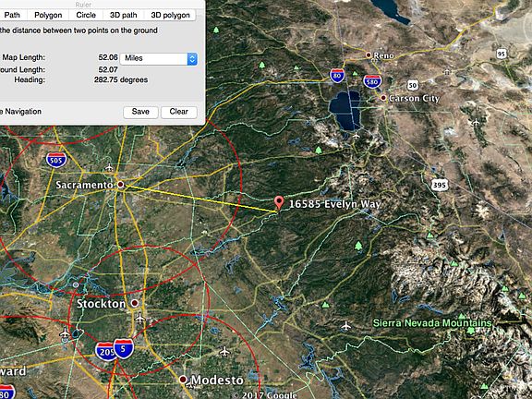Select the US Route 395 shield marker

tap(440, 186)
